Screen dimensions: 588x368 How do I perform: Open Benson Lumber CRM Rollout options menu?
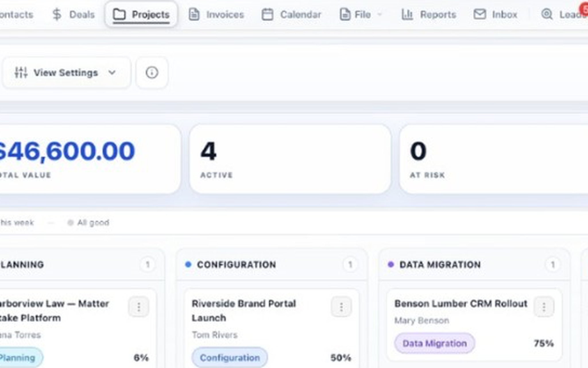(x=544, y=307)
